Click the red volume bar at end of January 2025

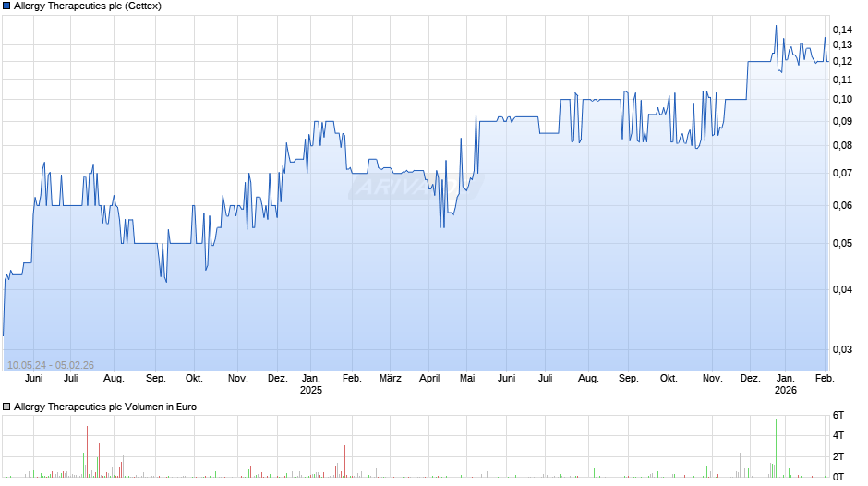[344, 461]
